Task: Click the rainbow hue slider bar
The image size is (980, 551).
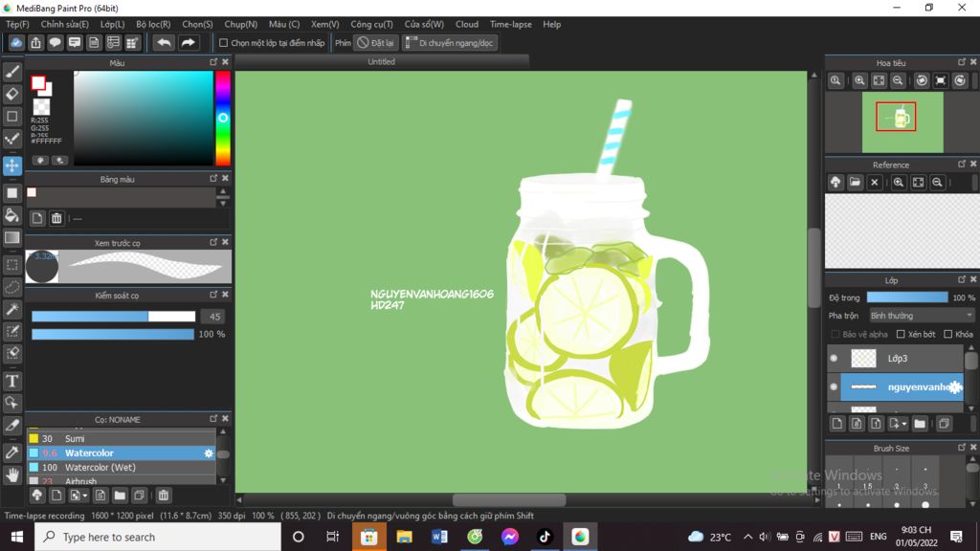Action: (223, 118)
